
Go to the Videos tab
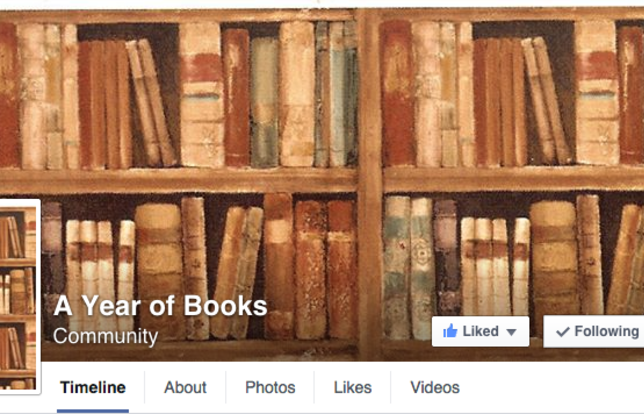[435, 387]
